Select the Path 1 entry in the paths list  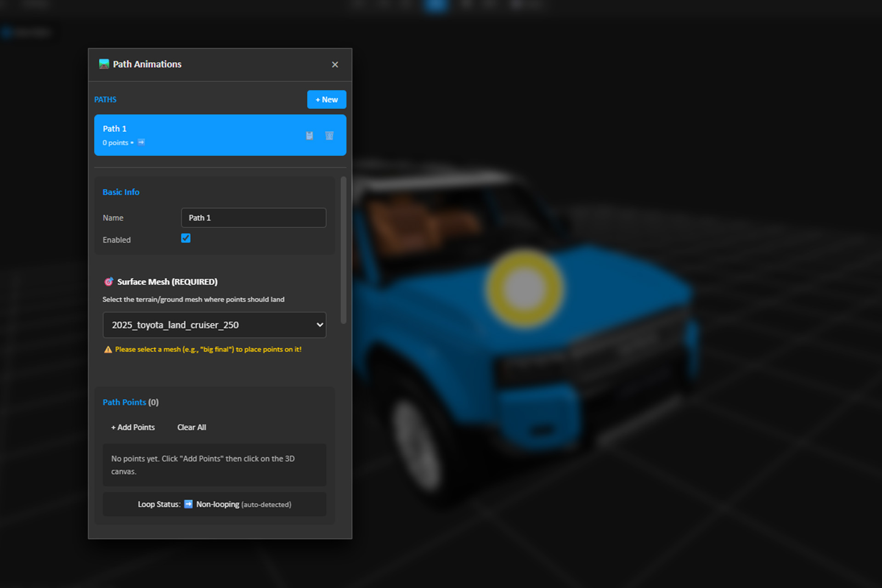pyautogui.click(x=202, y=135)
